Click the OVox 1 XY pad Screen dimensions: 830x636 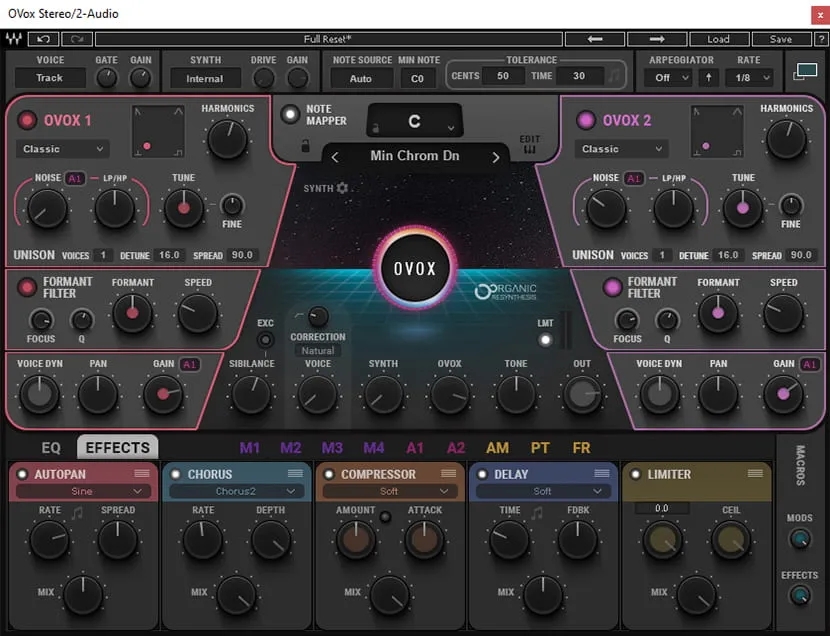click(x=158, y=131)
